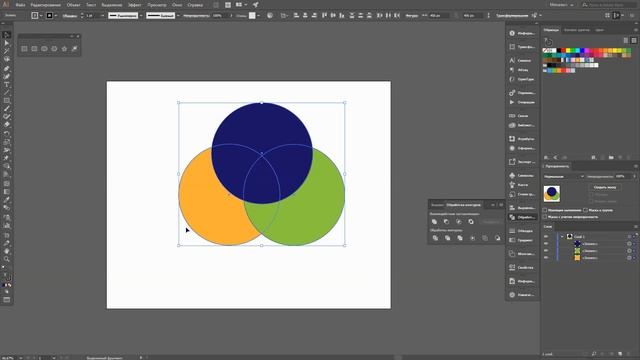This screenshot has width=640, height=360.
Task: Pick the Ellipse tool in floating shape panel
Action: coord(44,49)
